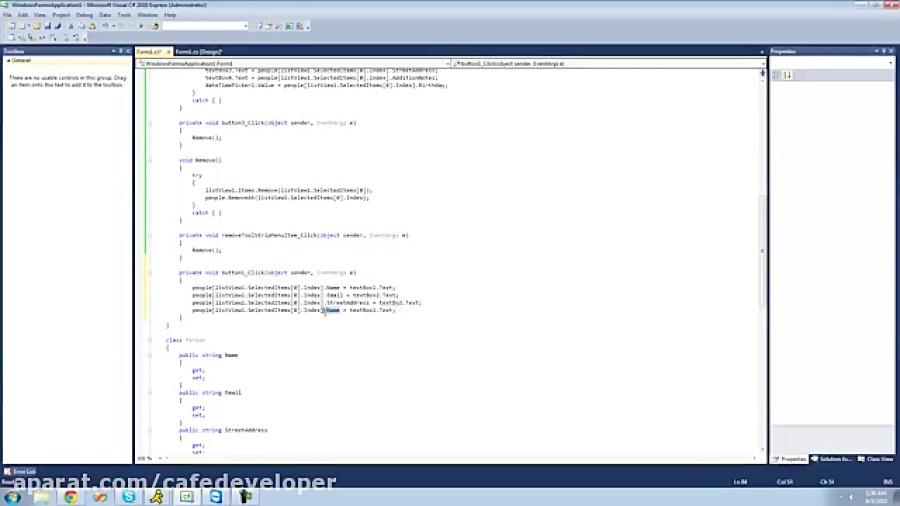The width and height of the screenshot is (900, 506).
Task: Click the system clock in the tray
Action: coord(876,497)
